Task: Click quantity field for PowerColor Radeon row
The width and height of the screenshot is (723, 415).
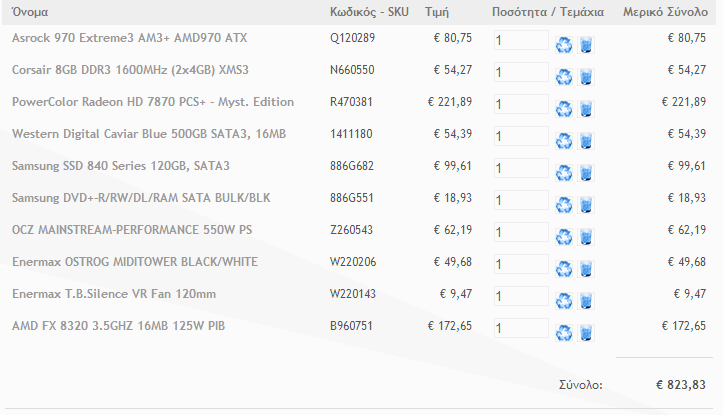Action: 521,104
